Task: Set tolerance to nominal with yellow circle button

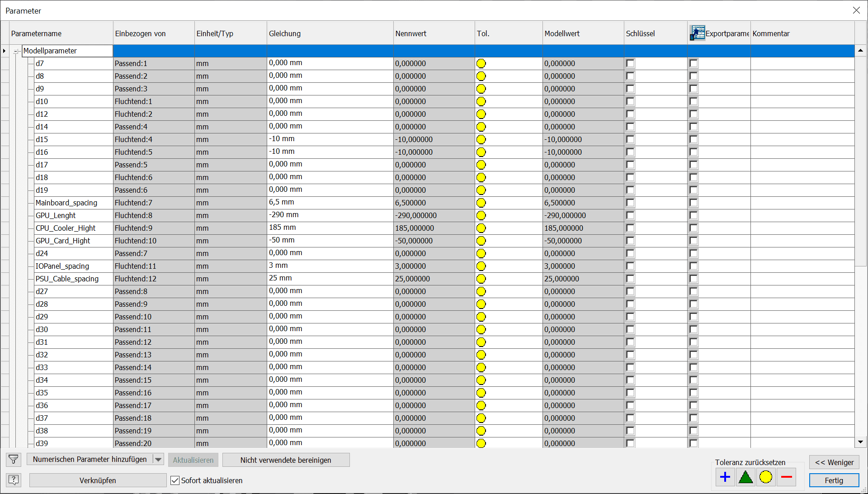Action: (x=766, y=477)
